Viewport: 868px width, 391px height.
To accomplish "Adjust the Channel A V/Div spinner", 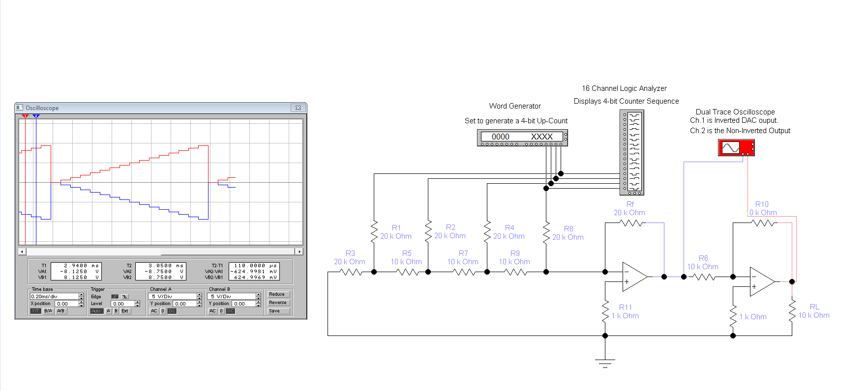I will tap(199, 296).
